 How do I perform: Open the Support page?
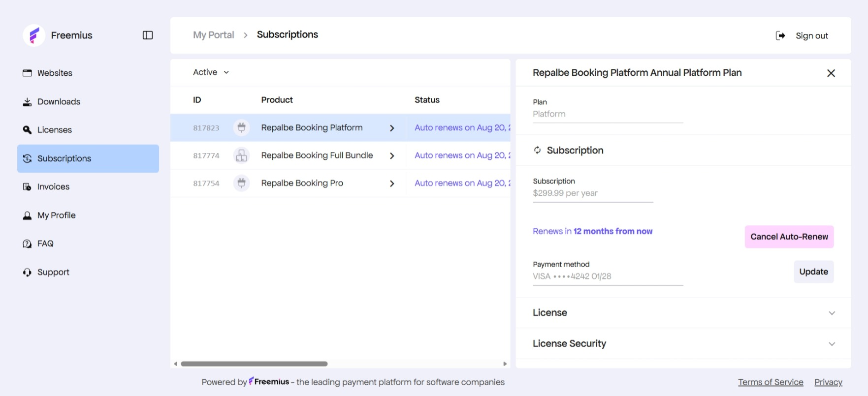coord(88,272)
